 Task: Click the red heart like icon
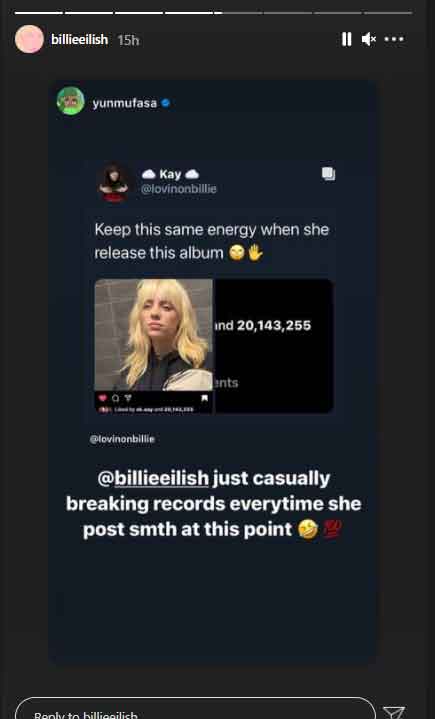pyautogui.click(x=102, y=398)
